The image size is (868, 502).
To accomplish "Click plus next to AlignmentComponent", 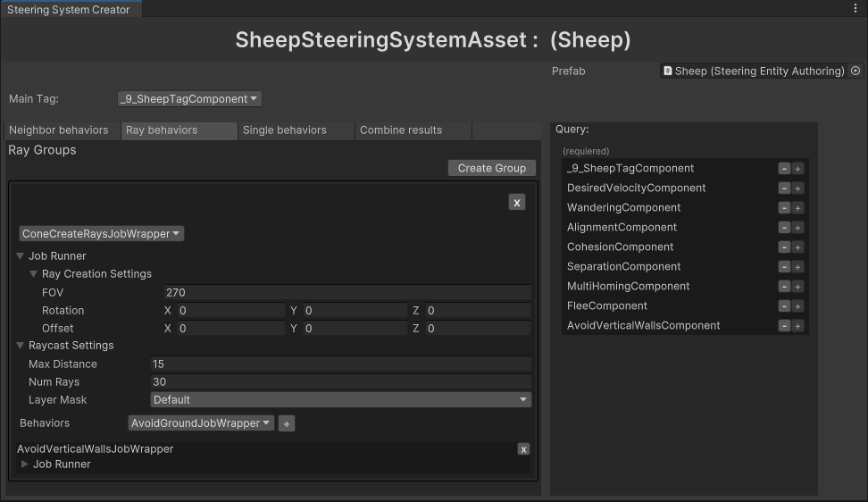I will pos(798,228).
